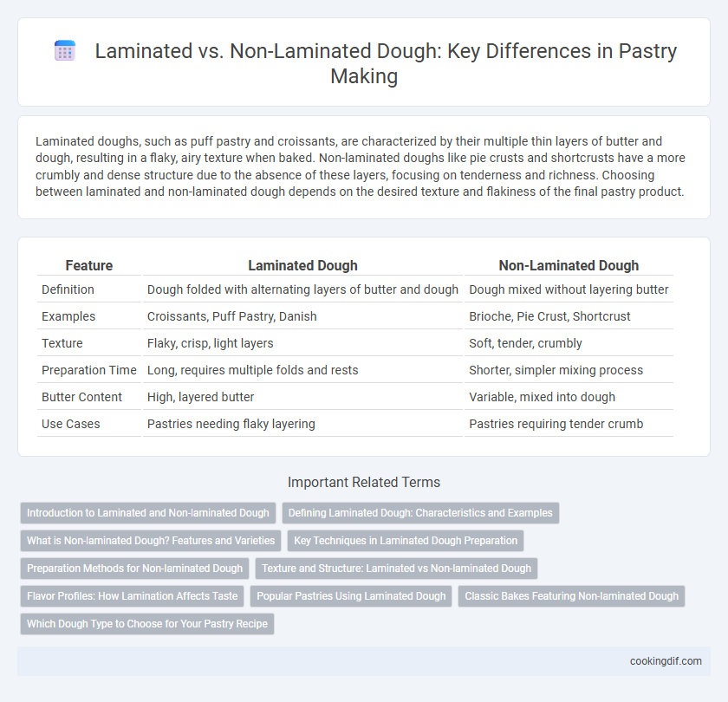Open 'Introduction to Laminated and Non-laminated Dough' tag

pos(148,513)
